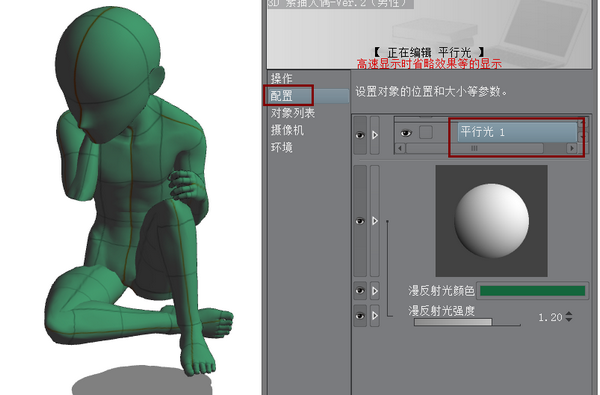
Task: Toggle visibility of 平行光 1 object
Action: tap(406, 133)
